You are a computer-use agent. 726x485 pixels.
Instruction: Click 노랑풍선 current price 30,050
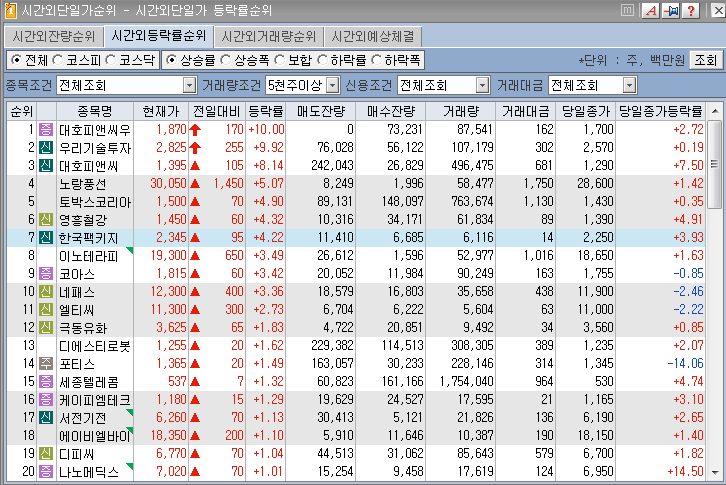(x=168, y=184)
